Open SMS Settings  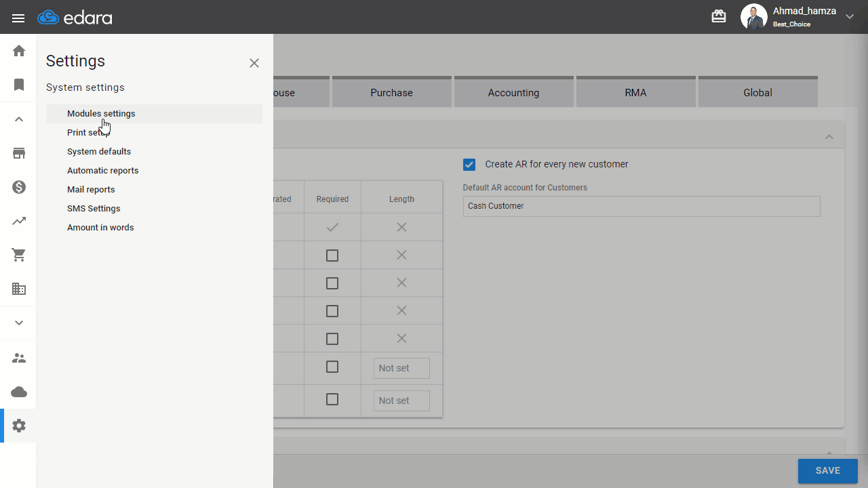pyautogui.click(x=155, y=209)
